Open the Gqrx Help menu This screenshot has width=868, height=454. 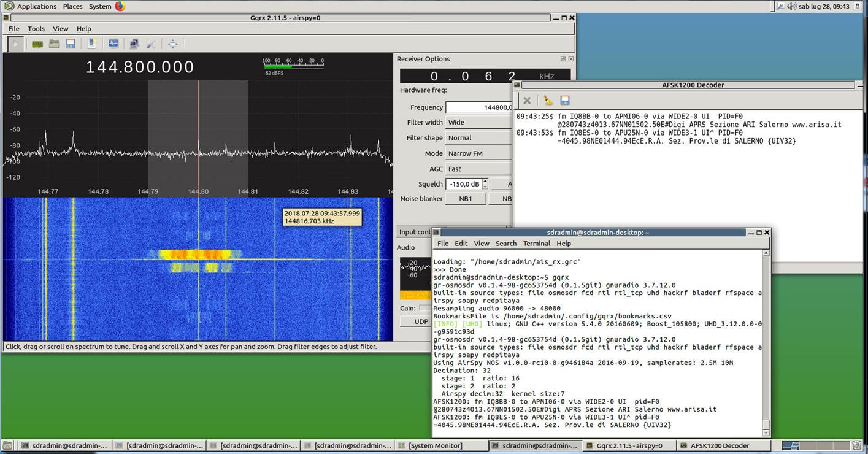pyautogui.click(x=84, y=29)
